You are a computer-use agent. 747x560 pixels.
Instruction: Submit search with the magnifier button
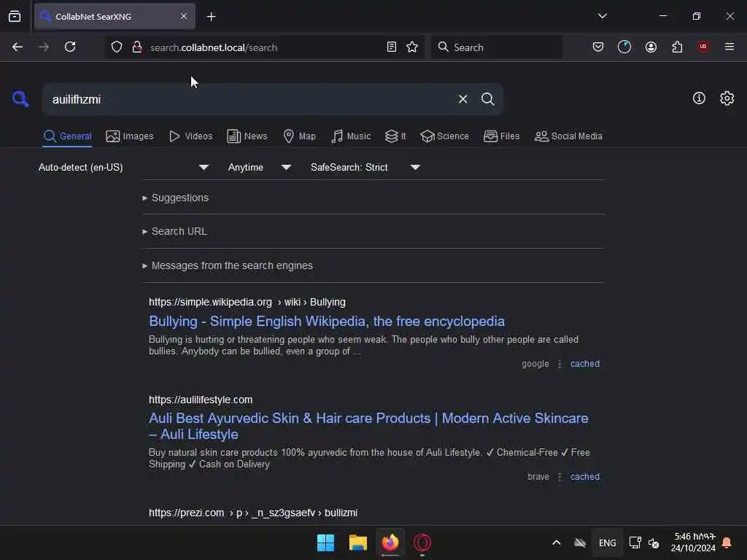pyautogui.click(x=487, y=99)
